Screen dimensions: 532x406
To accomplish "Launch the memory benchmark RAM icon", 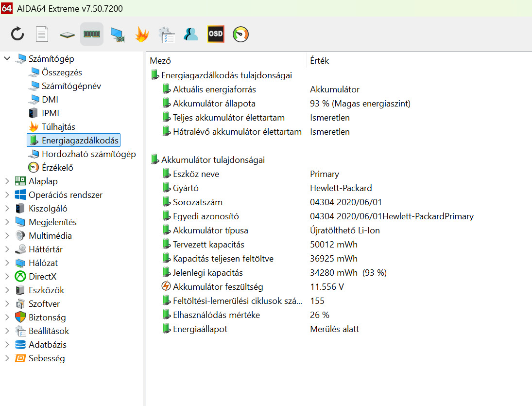I will pos(92,34).
